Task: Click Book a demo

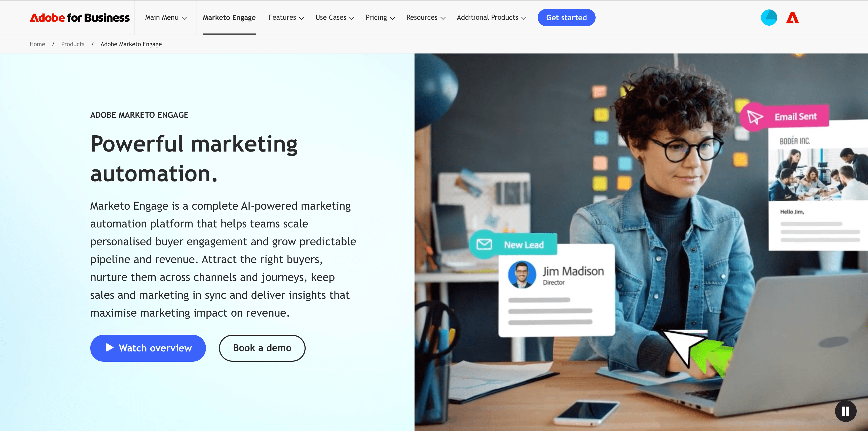Action: point(262,348)
